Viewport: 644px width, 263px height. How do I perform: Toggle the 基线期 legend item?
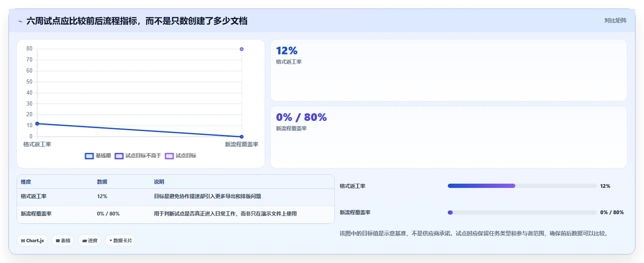pyautogui.click(x=98, y=156)
